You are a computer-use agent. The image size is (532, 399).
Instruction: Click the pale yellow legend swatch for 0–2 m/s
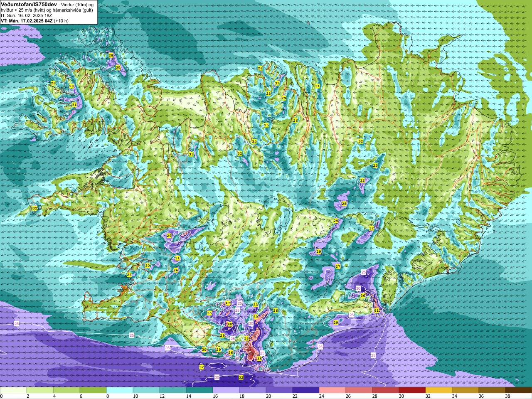pyautogui.click(x=13, y=390)
